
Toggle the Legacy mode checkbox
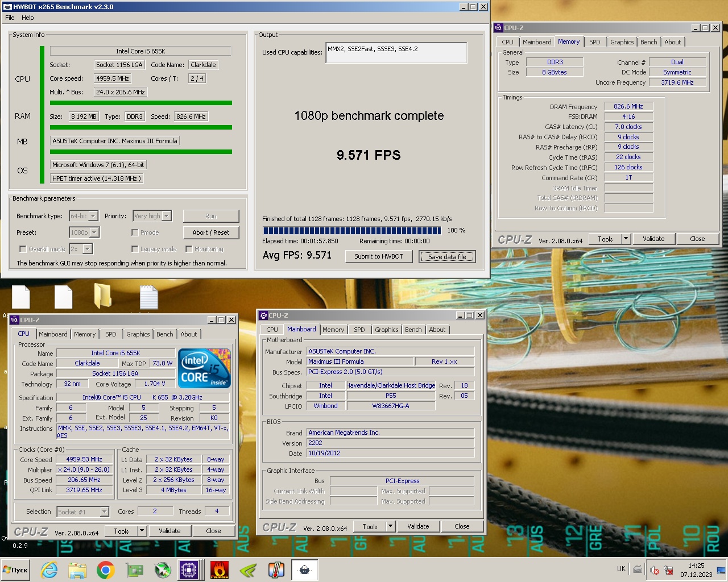135,249
